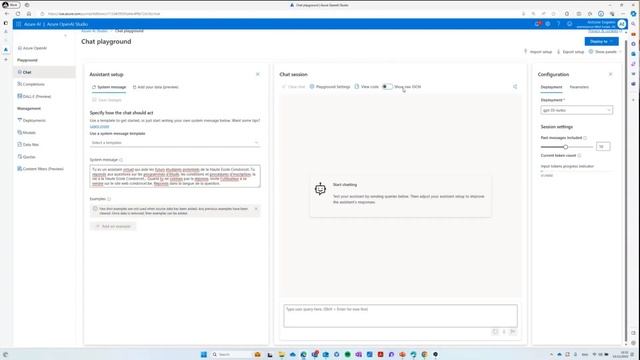
Task: Click info icon beside Examples label
Action: tap(109, 199)
